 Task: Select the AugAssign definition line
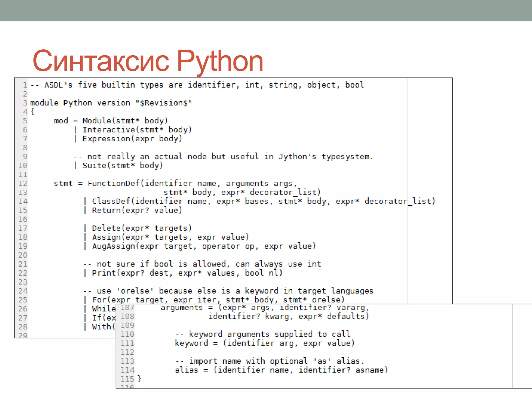click(200, 246)
